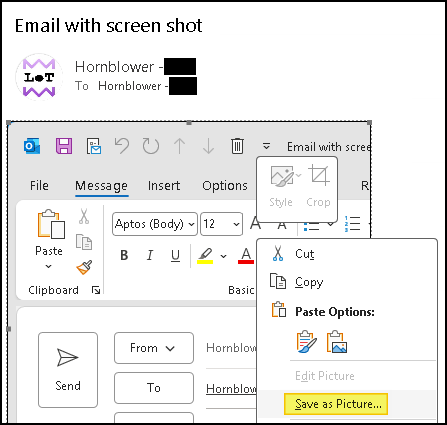Click the bullets list icon

[311, 227]
